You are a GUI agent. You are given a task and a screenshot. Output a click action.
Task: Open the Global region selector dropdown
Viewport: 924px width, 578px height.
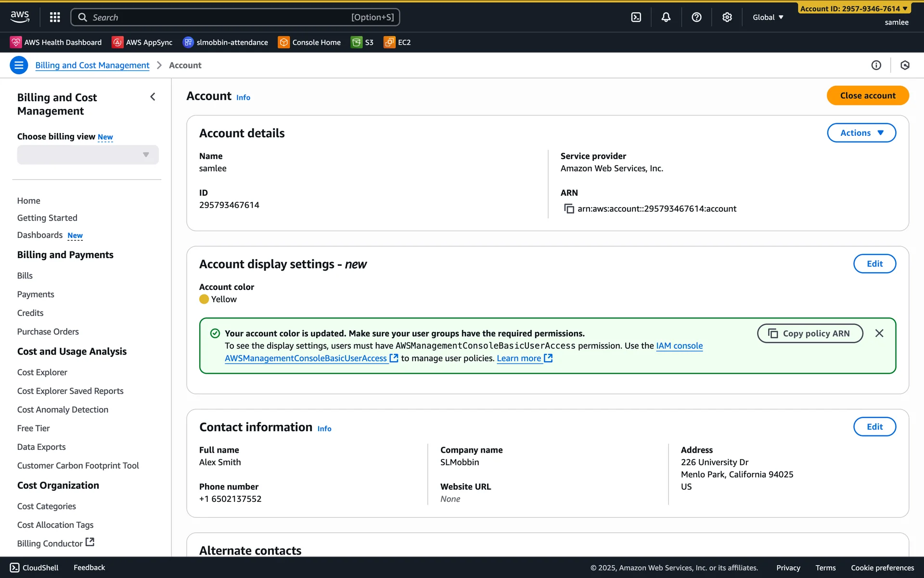pos(768,17)
